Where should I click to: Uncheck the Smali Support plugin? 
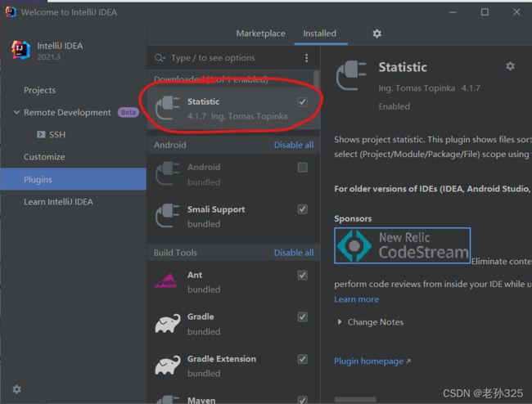302,209
